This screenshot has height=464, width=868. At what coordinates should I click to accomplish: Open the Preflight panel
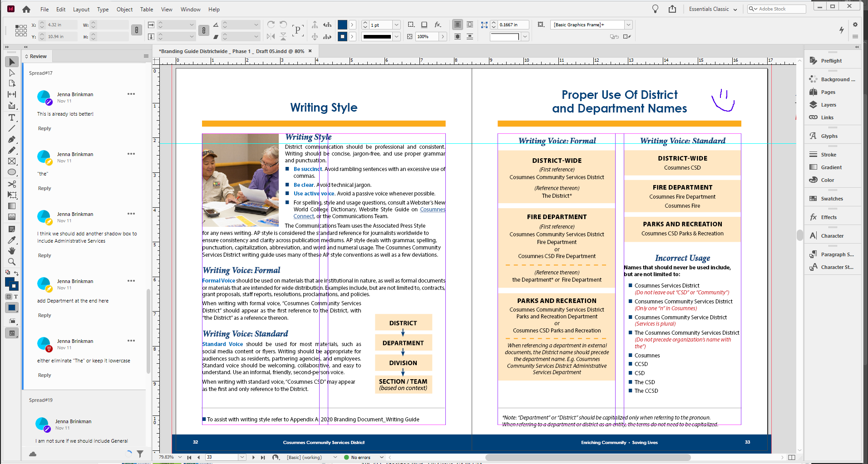[x=830, y=60]
